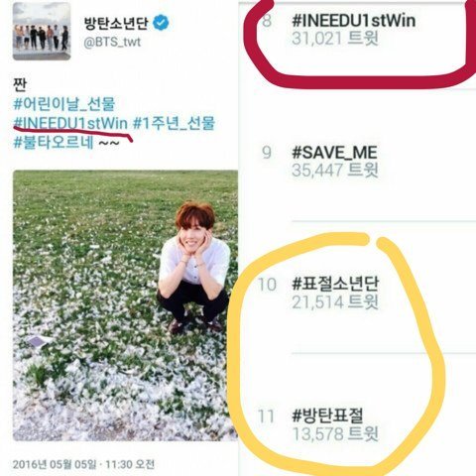Open the #1주년_선물 hashtag
Viewport: 476px width, 476px height.
pyautogui.click(x=174, y=123)
